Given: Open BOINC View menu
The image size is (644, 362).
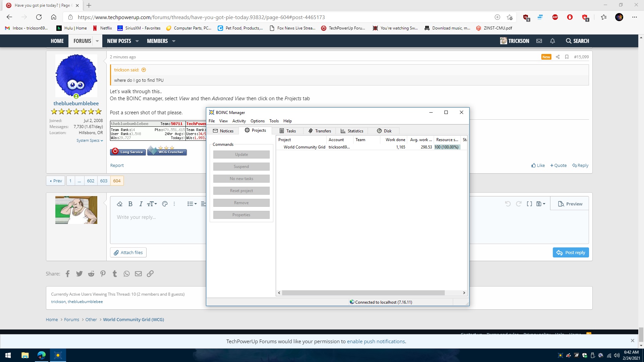Looking at the screenshot, I should 223,121.
